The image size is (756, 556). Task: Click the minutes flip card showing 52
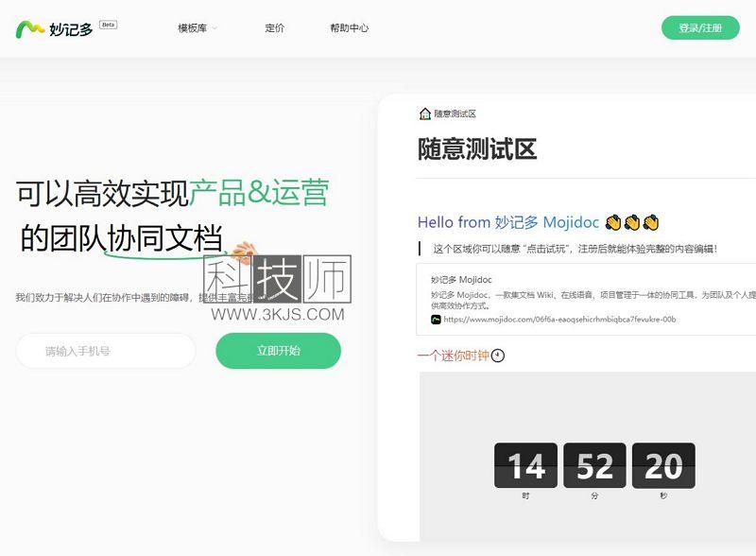(594, 465)
